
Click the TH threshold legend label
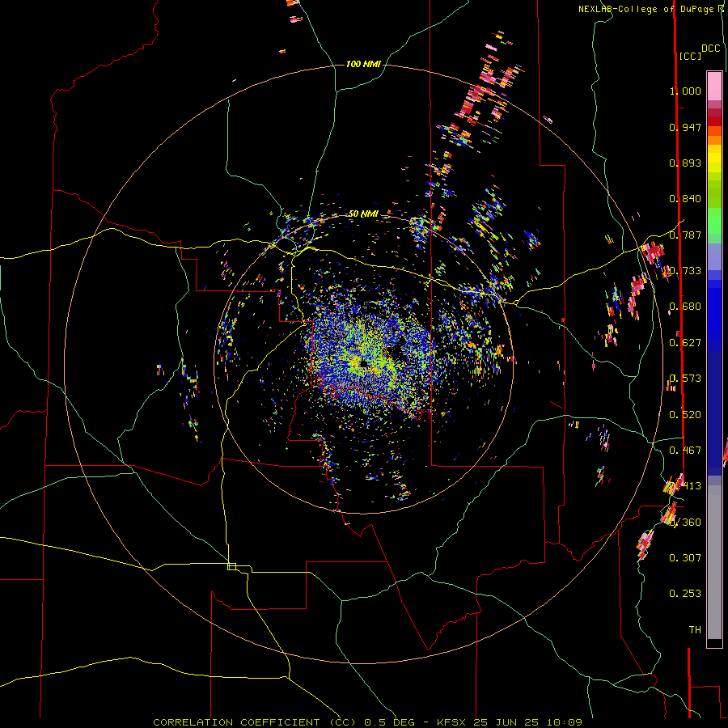coord(695,629)
